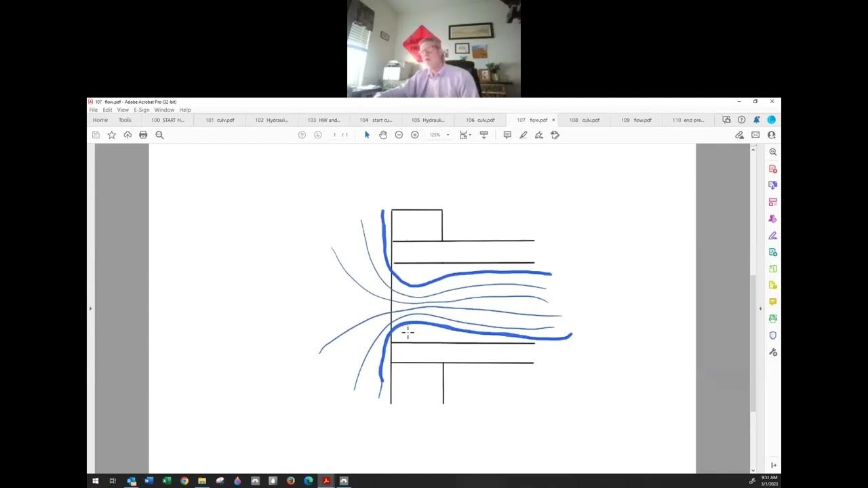
Task: Open More Tools wrench in right pane
Action: (x=772, y=352)
